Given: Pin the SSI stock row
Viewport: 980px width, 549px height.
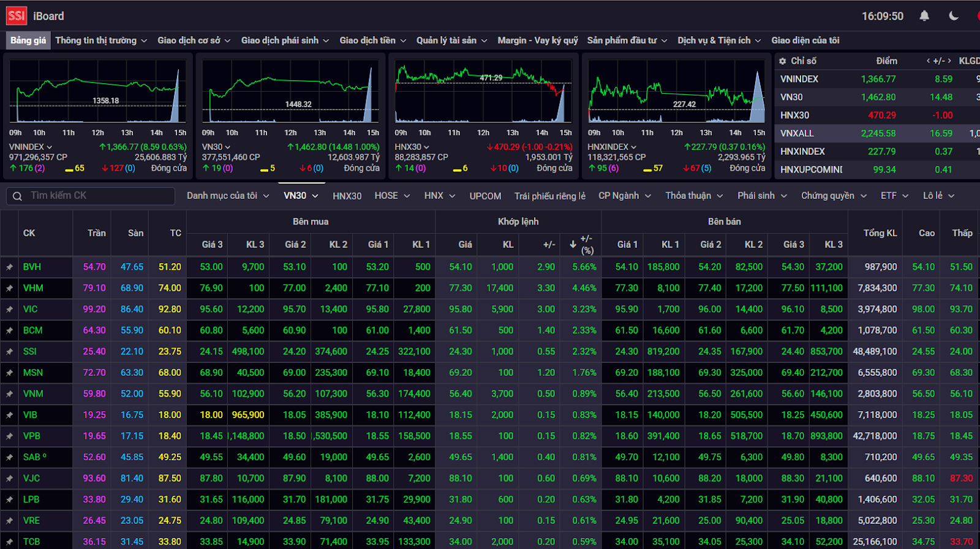Looking at the screenshot, I should pos(9,352).
